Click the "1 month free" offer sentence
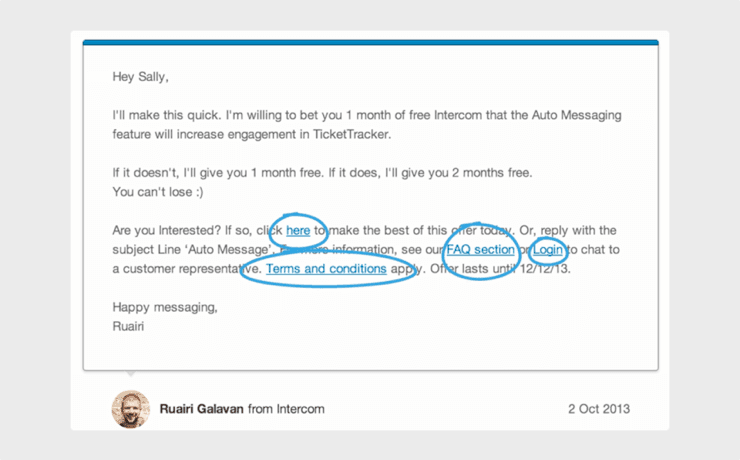The height and width of the screenshot is (460, 740). click(219, 173)
